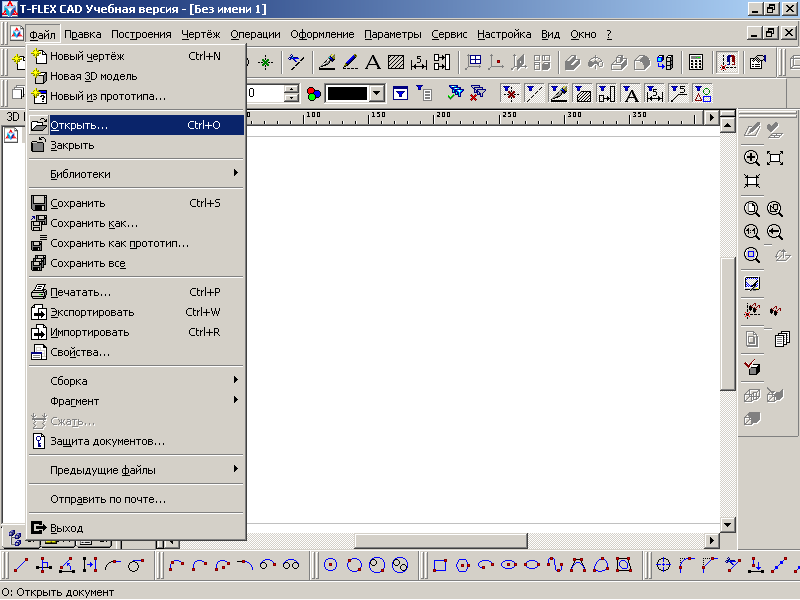Image resolution: width=800 pixels, height=600 pixels.
Task: Select the green construction node star icon
Action: click(x=265, y=62)
